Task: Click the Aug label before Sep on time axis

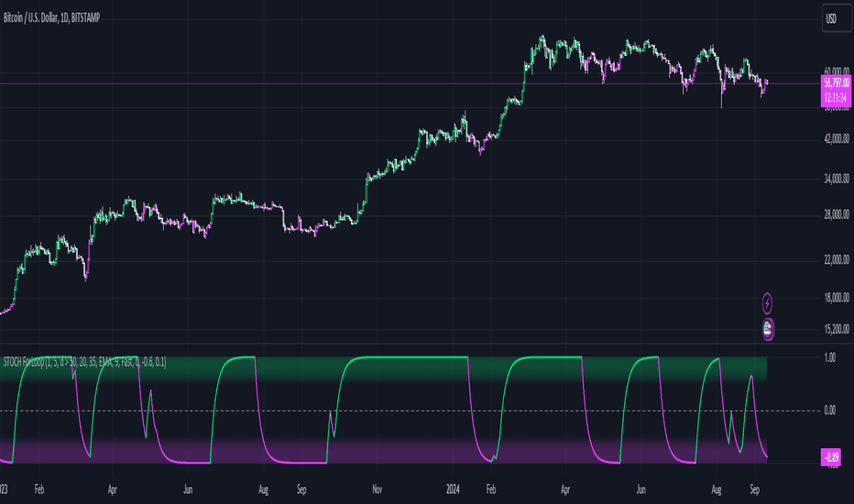Action: click(x=264, y=489)
